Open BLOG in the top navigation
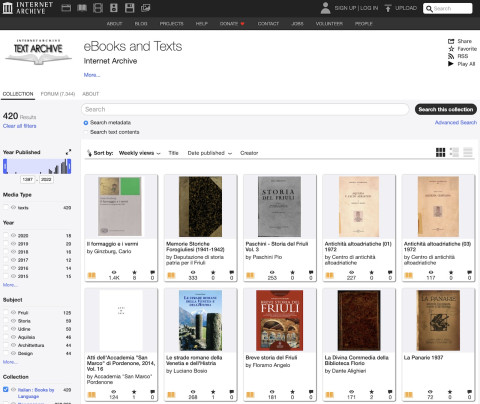The image size is (480, 404). click(141, 24)
